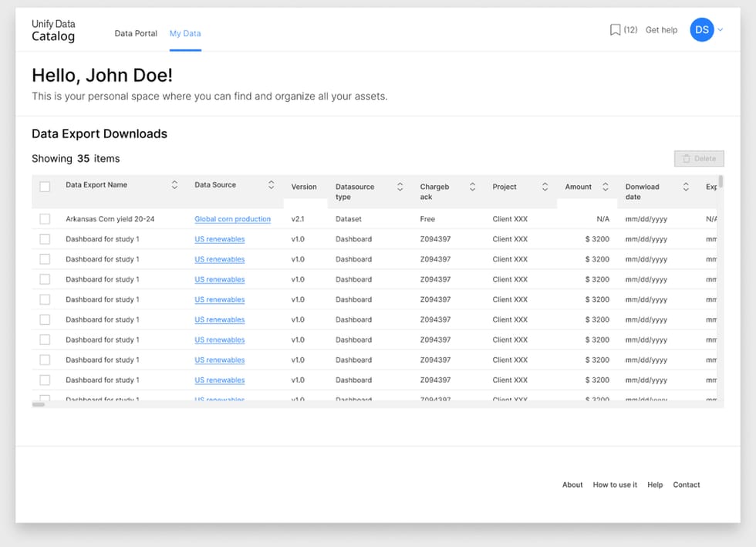Click the v2.1 version cell

(298, 219)
